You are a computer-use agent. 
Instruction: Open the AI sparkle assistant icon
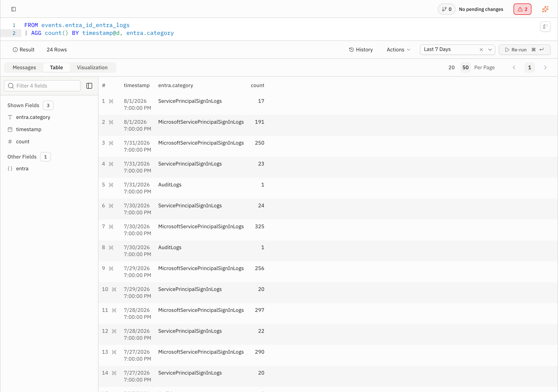(x=545, y=9)
